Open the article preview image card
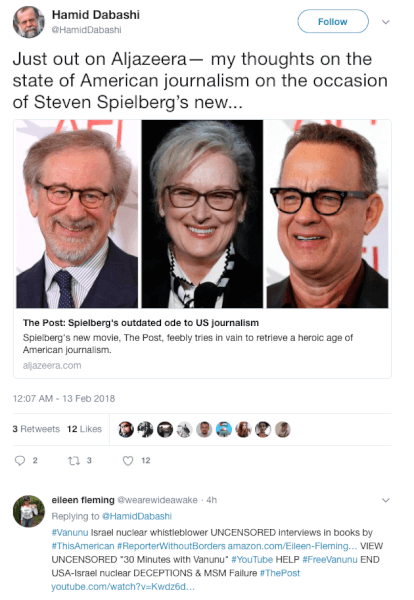This screenshot has width=414, height=600. 202,214
